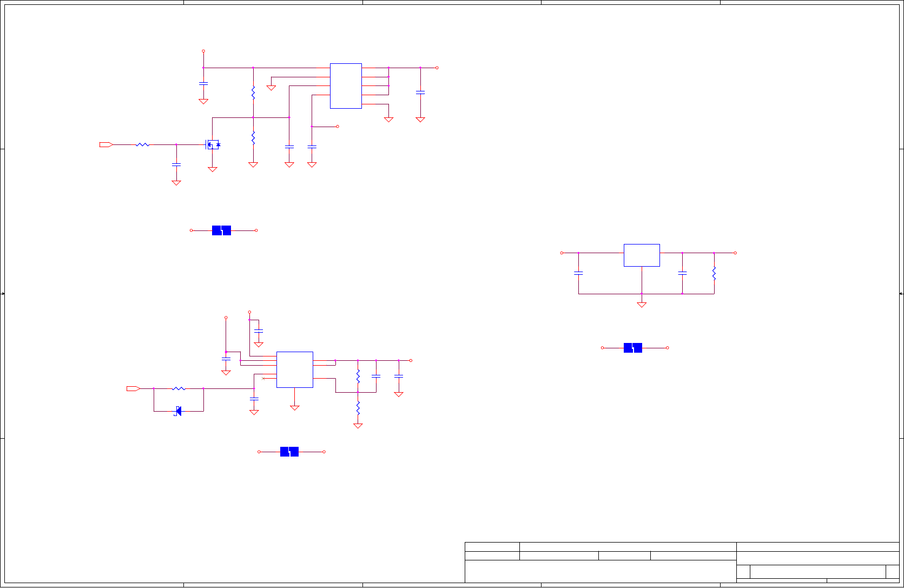Select the regulator's output-side capacitor
Image resolution: width=904 pixels, height=588 pixels.
click(682, 273)
